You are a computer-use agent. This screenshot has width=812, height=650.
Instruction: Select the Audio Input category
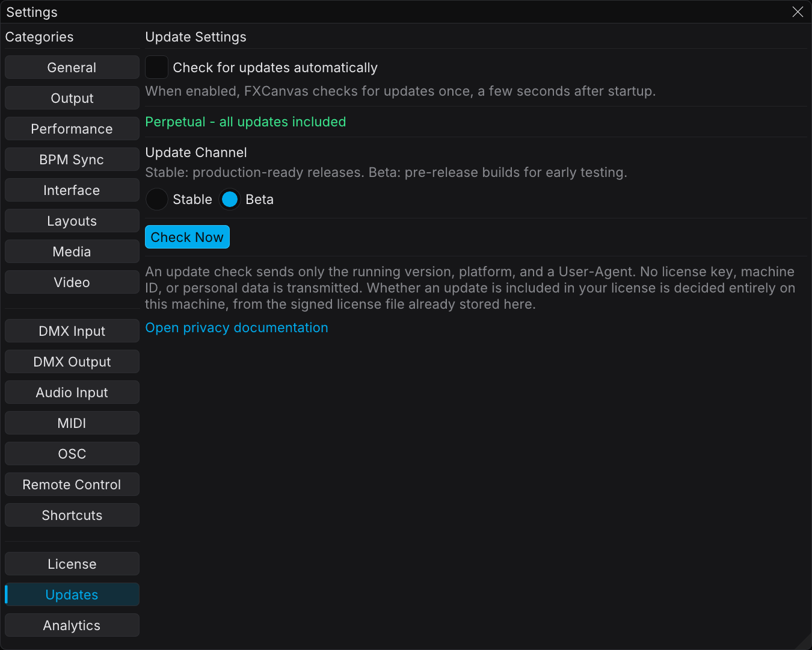72,392
